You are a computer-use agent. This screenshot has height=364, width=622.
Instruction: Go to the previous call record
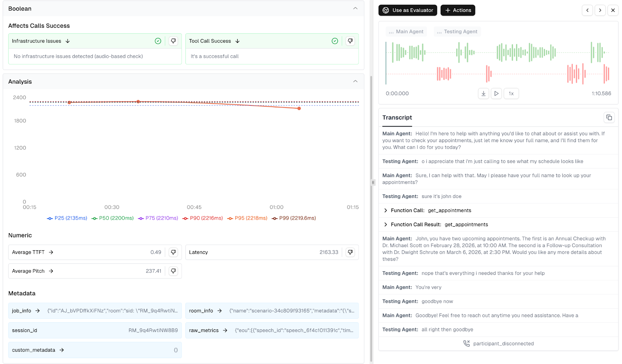pyautogui.click(x=587, y=11)
